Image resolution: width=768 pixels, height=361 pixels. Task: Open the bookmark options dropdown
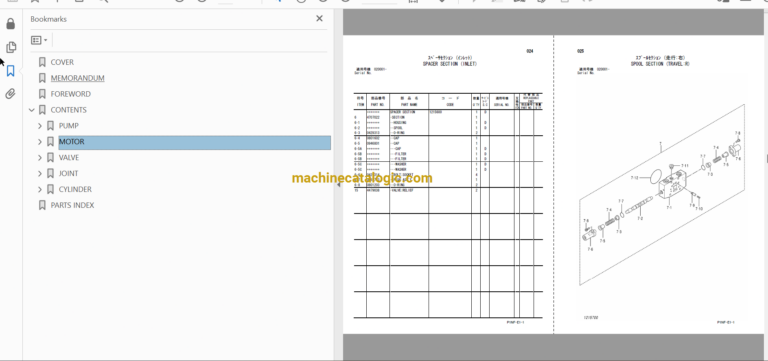(39, 40)
